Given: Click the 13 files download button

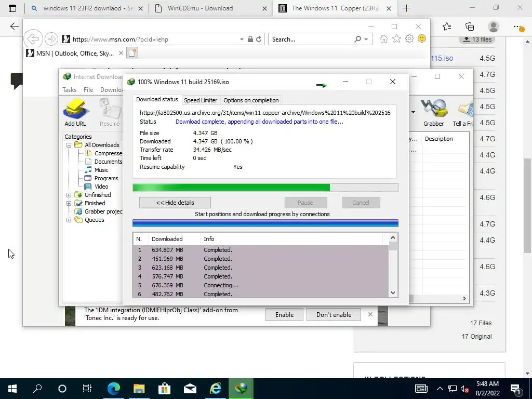Looking at the screenshot, I should click(477, 39).
